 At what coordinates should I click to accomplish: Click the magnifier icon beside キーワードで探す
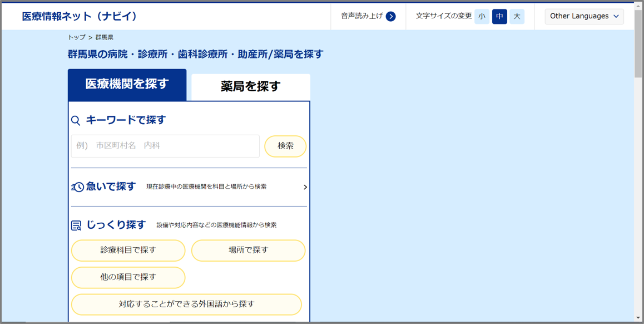(x=76, y=121)
